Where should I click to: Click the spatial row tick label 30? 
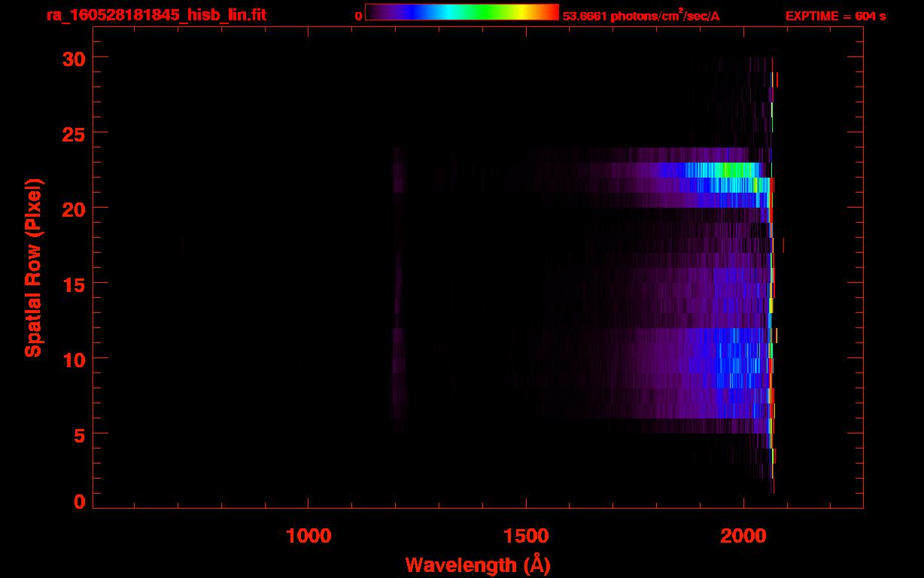72,58
